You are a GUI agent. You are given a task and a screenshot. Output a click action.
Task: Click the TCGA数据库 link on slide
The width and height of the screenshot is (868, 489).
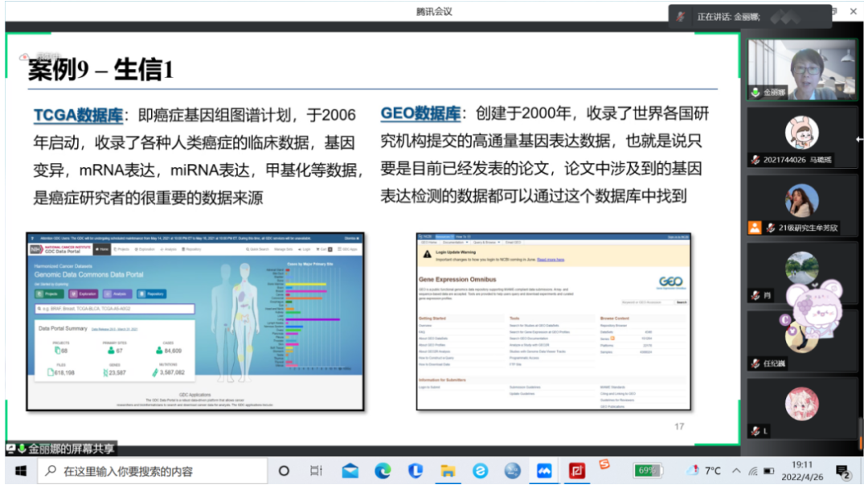click(x=78, y=115)
